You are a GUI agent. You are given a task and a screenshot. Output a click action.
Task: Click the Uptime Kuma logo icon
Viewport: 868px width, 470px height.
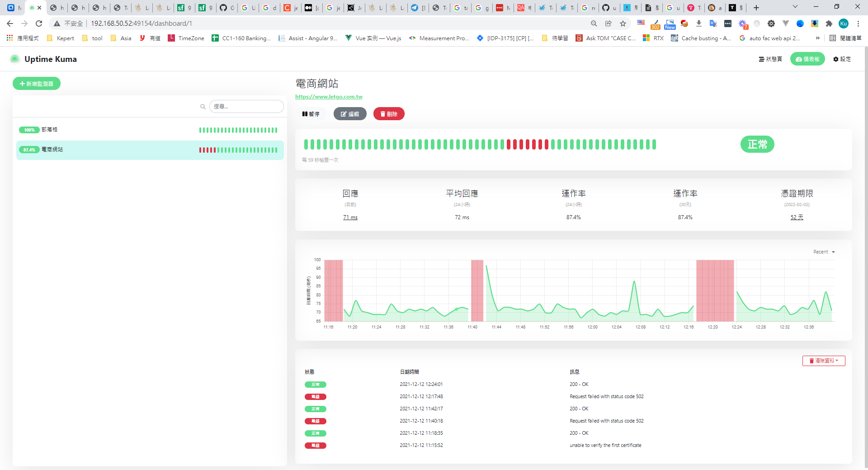[15, 59]
